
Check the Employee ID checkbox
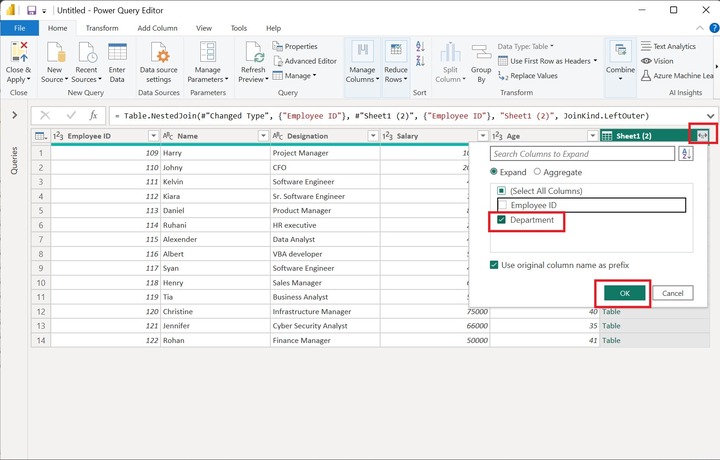click(502, 205)
